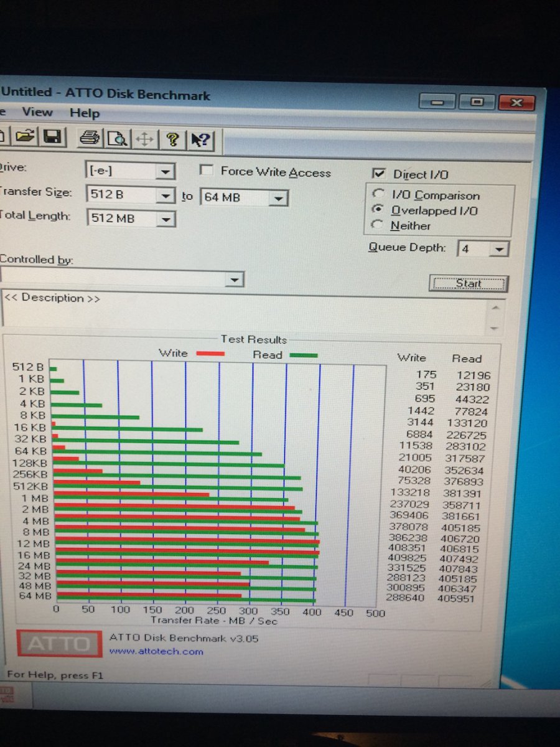Image resolution: width=560 pixels, height=747 pixels.
Task: Click the 4 KB row label in results
Action: pos(33,403)
